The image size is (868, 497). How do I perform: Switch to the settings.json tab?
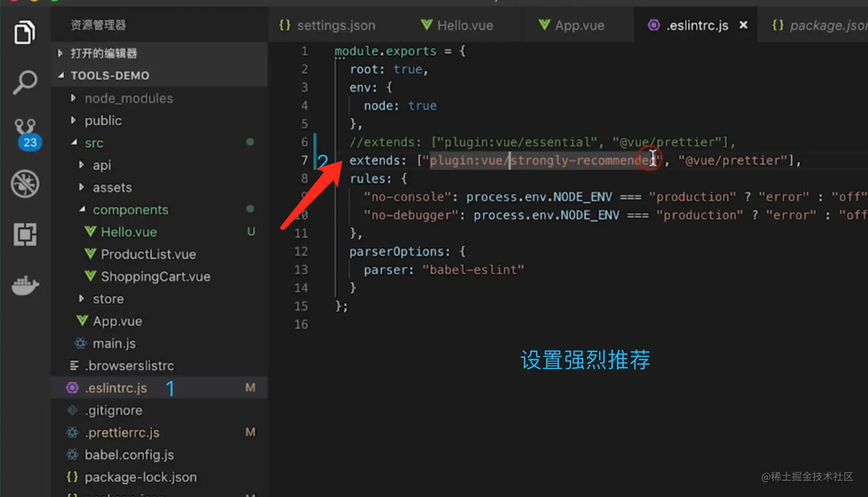click(327, 25)
